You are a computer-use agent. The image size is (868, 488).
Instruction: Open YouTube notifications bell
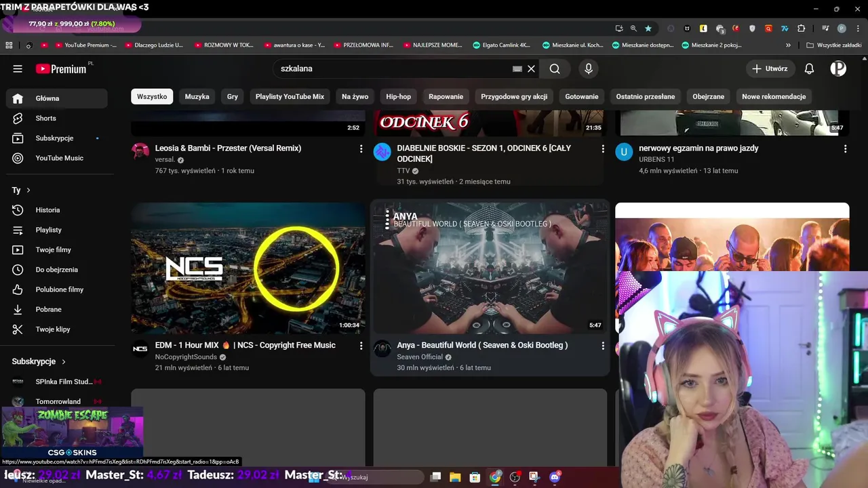809,68
